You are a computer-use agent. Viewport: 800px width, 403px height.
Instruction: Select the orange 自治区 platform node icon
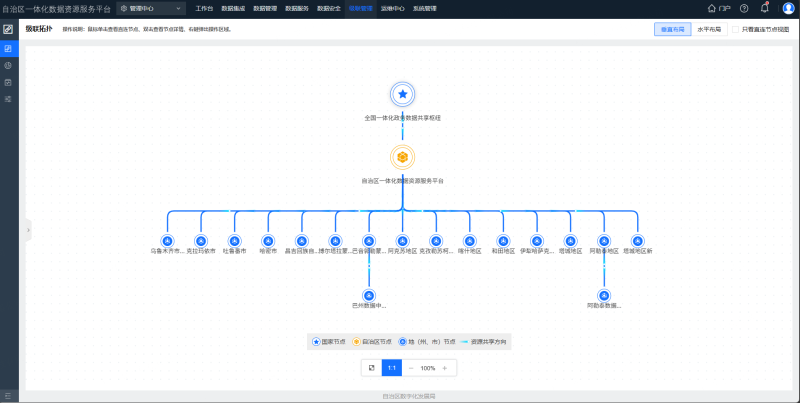click(403, 158)
